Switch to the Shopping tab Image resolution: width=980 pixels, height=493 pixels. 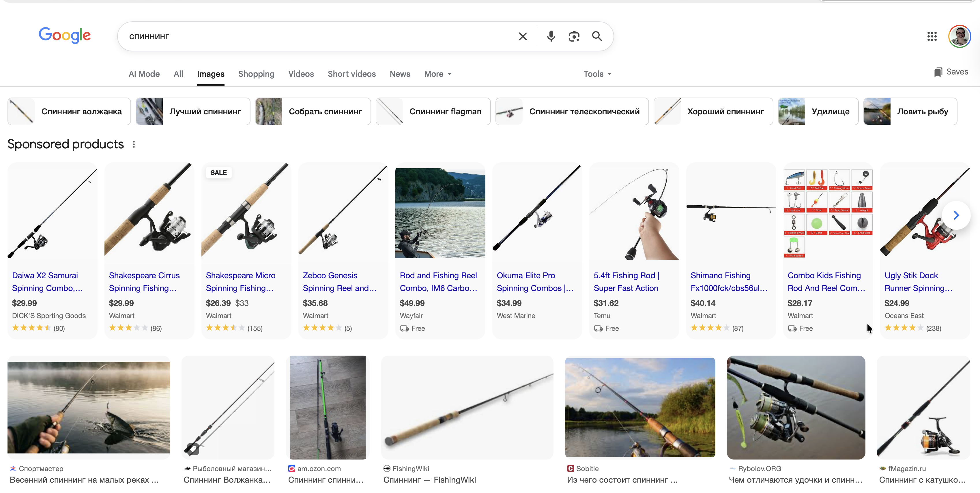tap(257, 74)
